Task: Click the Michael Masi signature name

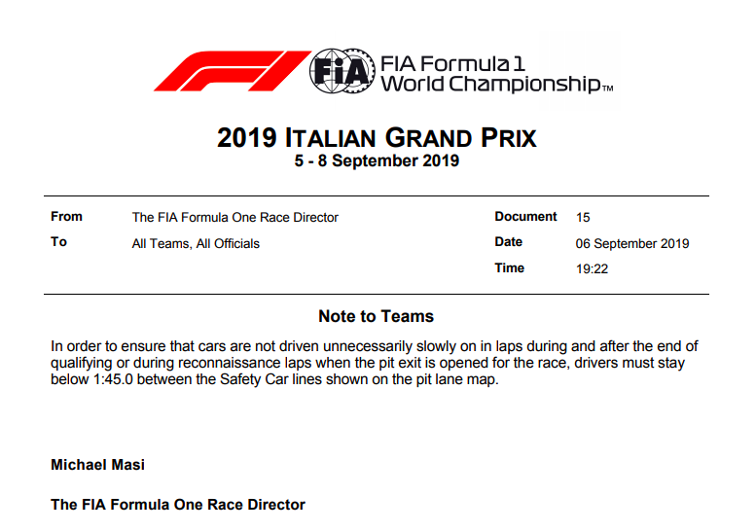Action: [97, 465]
